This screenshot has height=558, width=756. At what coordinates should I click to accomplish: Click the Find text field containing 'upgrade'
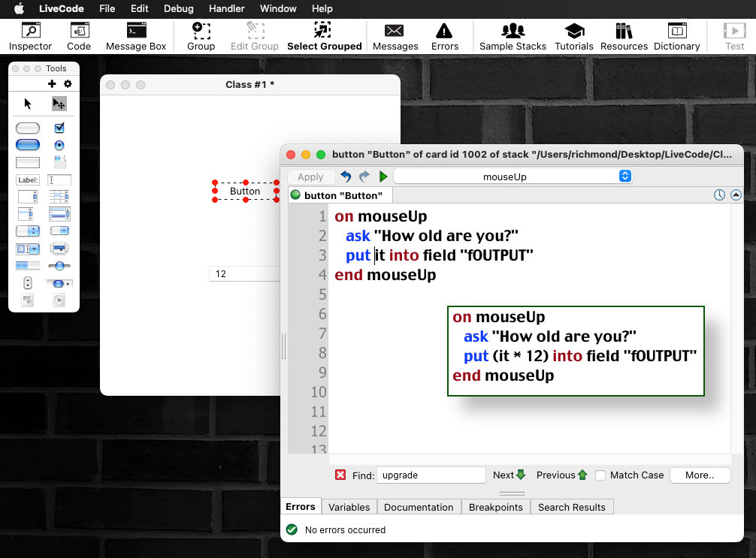431,475
